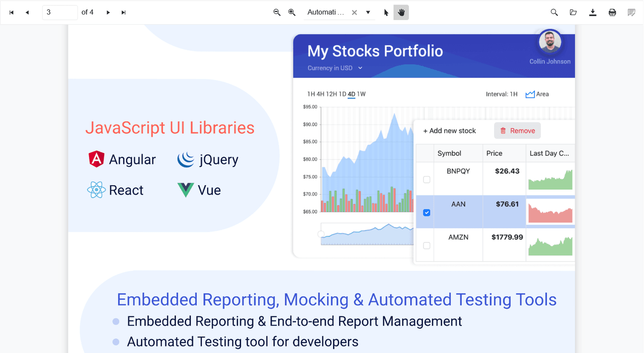Screen dimensions: 644x353
Task: Click the Price column header
Action: [x=504, y=153]
